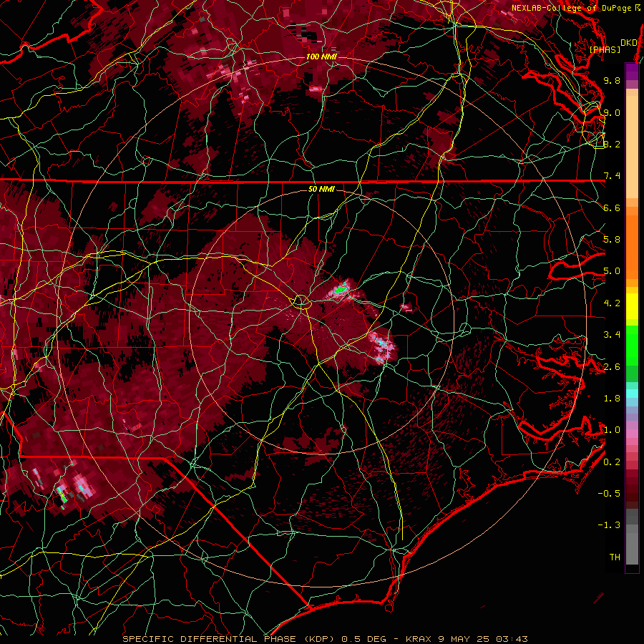Click the 1.0 value on the color scale

pyautogui.click(x=612, y=430)
